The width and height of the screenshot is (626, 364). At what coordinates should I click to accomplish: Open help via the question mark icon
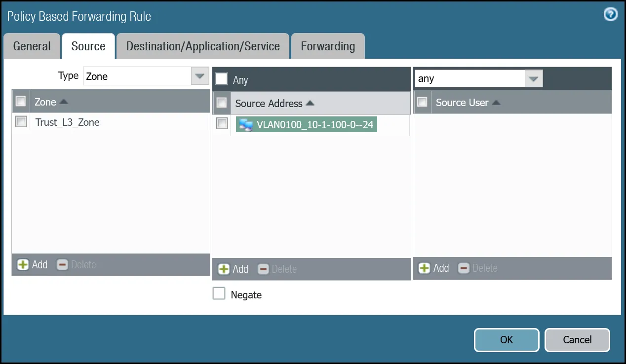coord(610,14)
